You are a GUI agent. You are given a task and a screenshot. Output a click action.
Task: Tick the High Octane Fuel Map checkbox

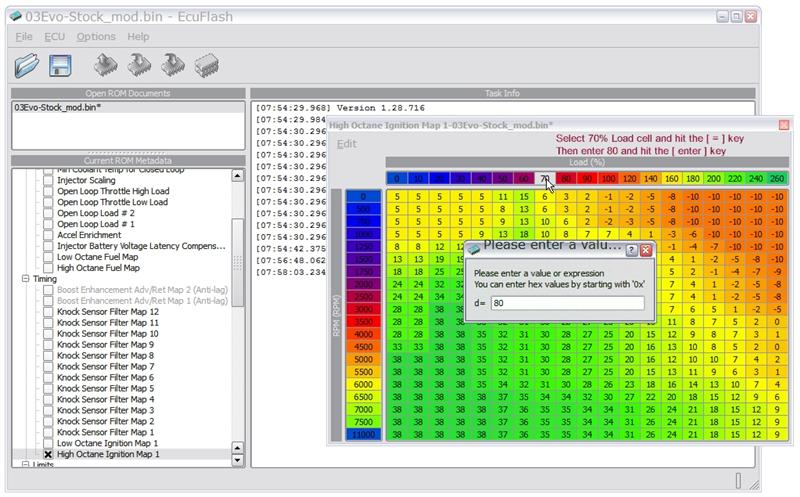48,268
